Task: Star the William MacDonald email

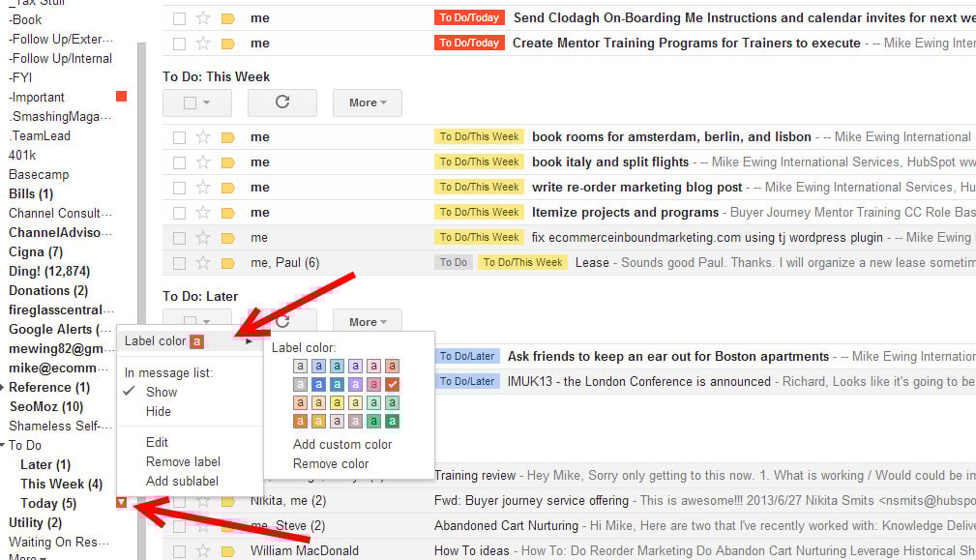Action: (203, 551)
